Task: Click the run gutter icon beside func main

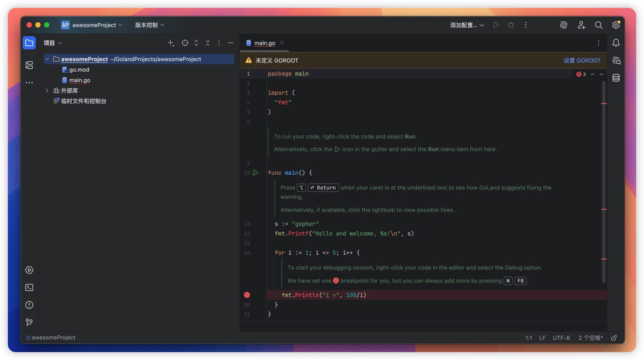Action: [x=256, y=173]
